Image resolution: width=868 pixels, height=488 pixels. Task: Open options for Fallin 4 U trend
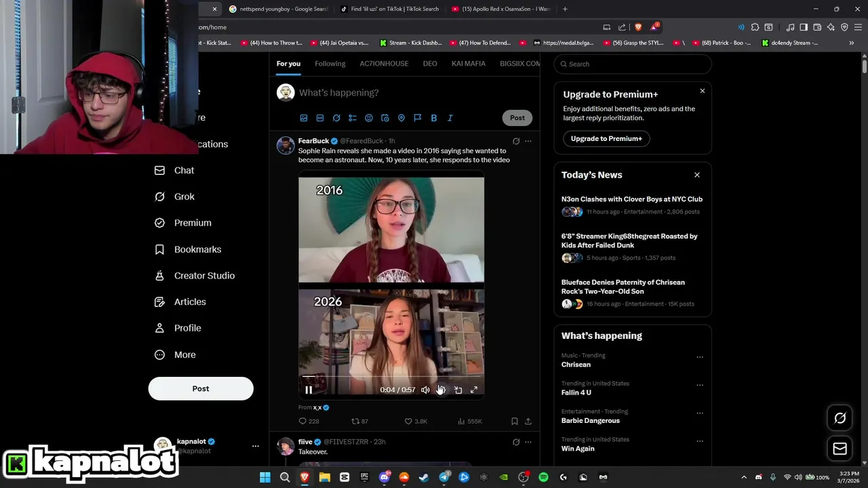[700, 385]
